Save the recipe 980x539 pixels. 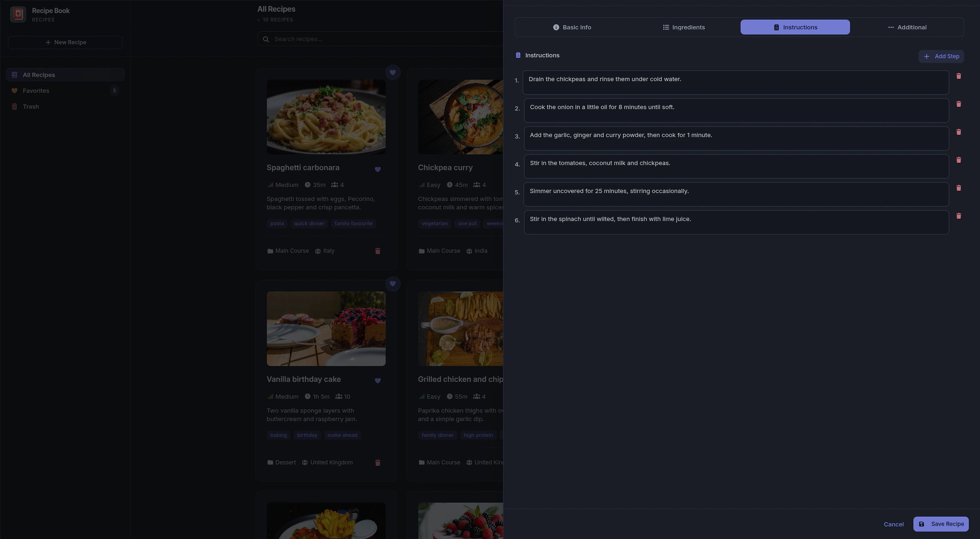(941, 524)
